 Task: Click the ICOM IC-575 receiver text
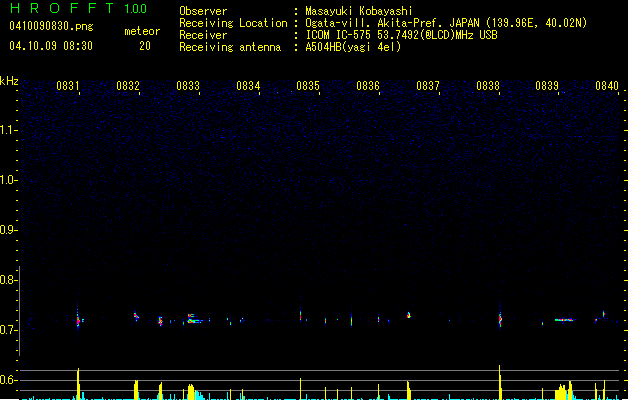coord(401,35)
